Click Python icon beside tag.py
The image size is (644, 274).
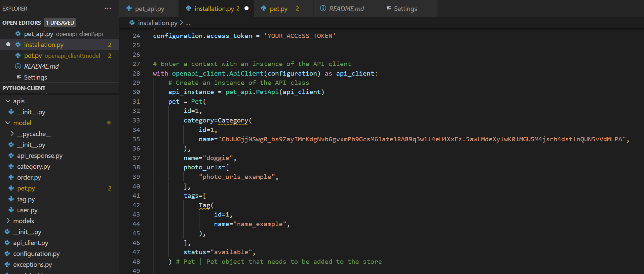coord(11,199)
